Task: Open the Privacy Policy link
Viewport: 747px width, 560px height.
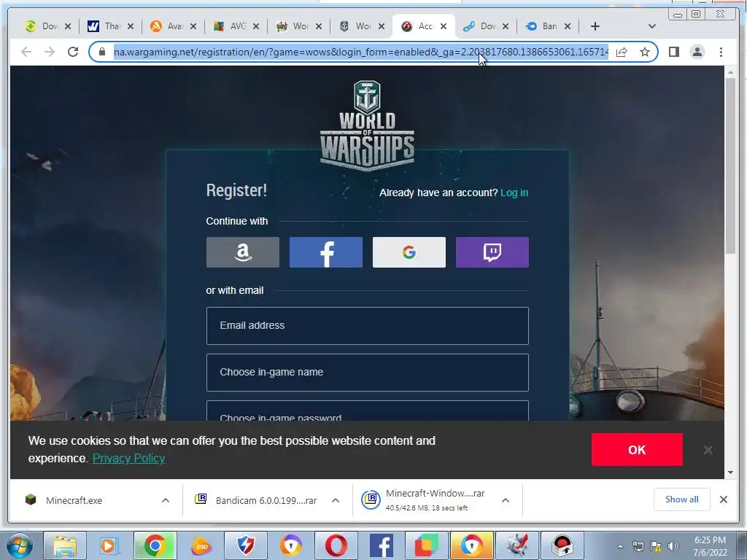Action: (128, 458)
